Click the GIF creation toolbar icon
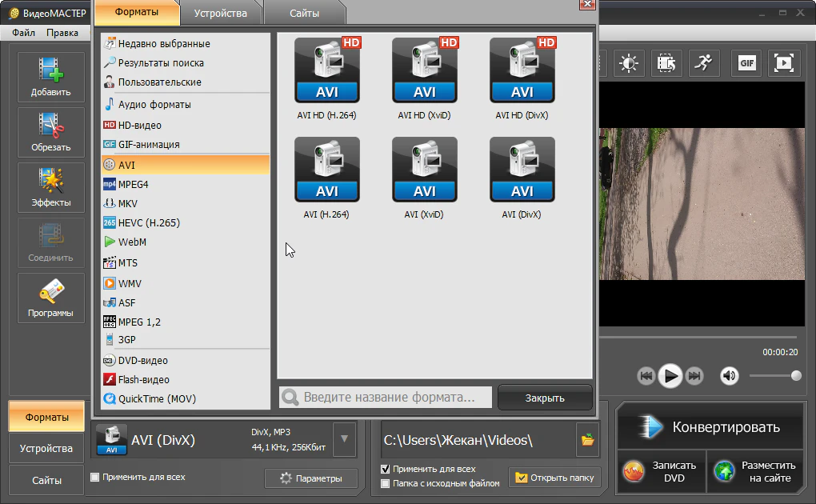 [x=746, y=63]
